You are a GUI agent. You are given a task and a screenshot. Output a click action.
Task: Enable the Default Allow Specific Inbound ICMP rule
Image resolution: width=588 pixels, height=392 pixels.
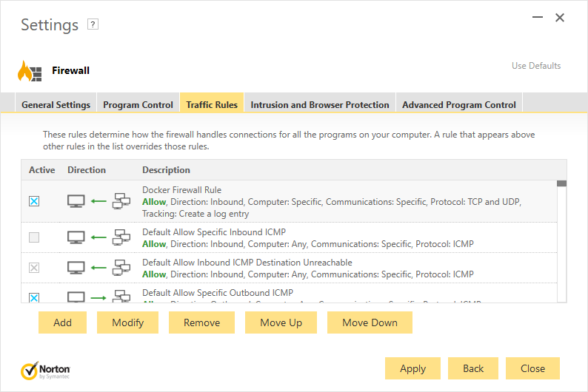point(34,237)
